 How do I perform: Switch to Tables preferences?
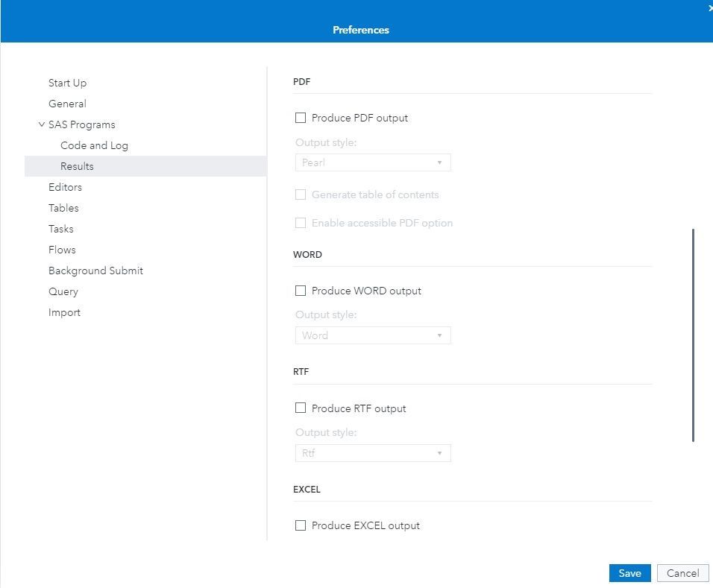click(63, 208)
